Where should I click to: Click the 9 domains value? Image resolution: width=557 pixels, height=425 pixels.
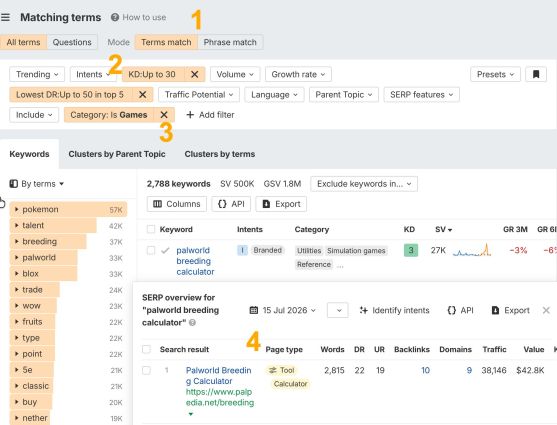(x=469, y=370)
